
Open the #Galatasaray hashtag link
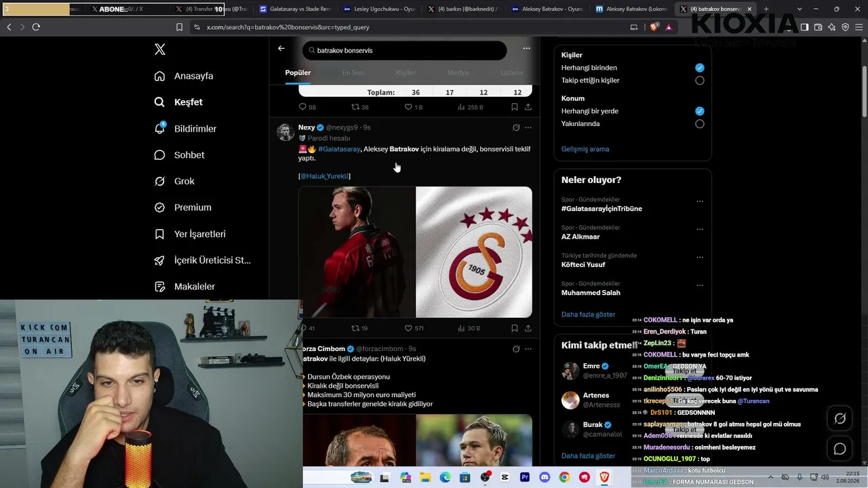click(x=339, y=149)
